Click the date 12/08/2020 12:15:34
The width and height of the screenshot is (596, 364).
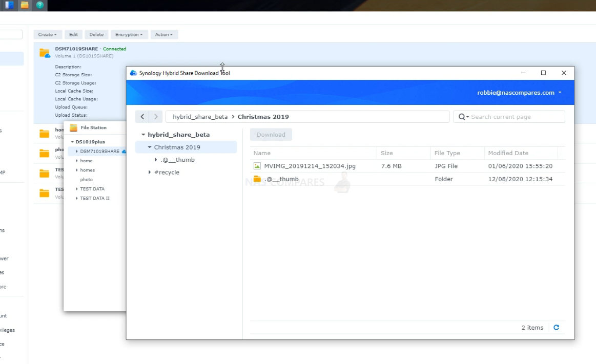pos(520,179)
